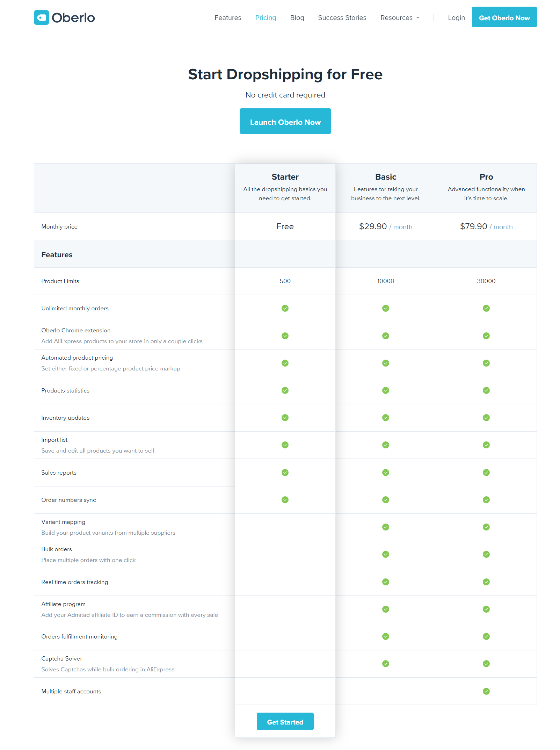This screenshot has height=750, width=560.
Task: Click Pro checkmark for Multiple staff accounts
Action: click(486, 691)
